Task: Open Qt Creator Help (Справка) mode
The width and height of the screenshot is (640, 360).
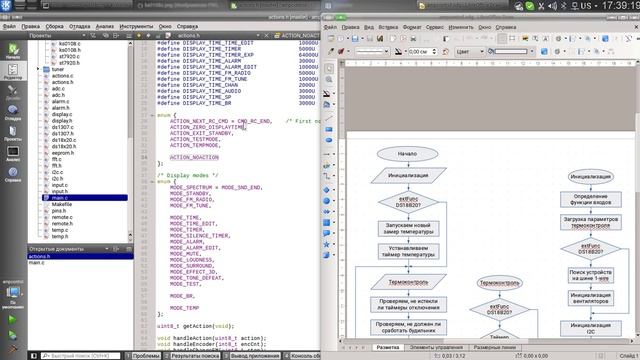Action: (13, 174)
